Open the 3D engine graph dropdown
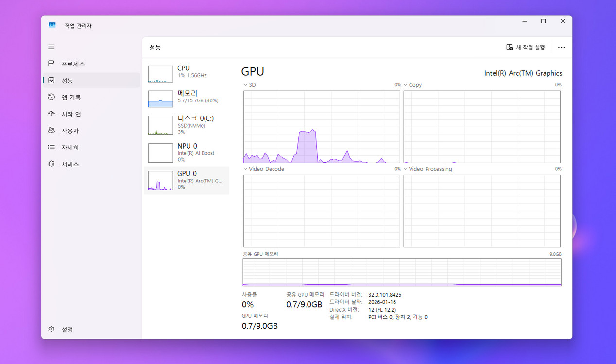Viewport: 616px width, 364px height. (245, 85)
